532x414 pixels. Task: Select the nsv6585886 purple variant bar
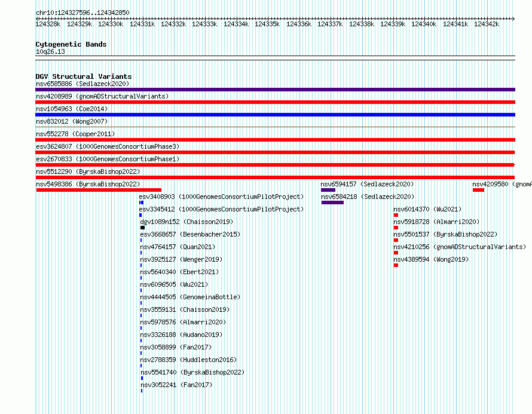(275, 90)
